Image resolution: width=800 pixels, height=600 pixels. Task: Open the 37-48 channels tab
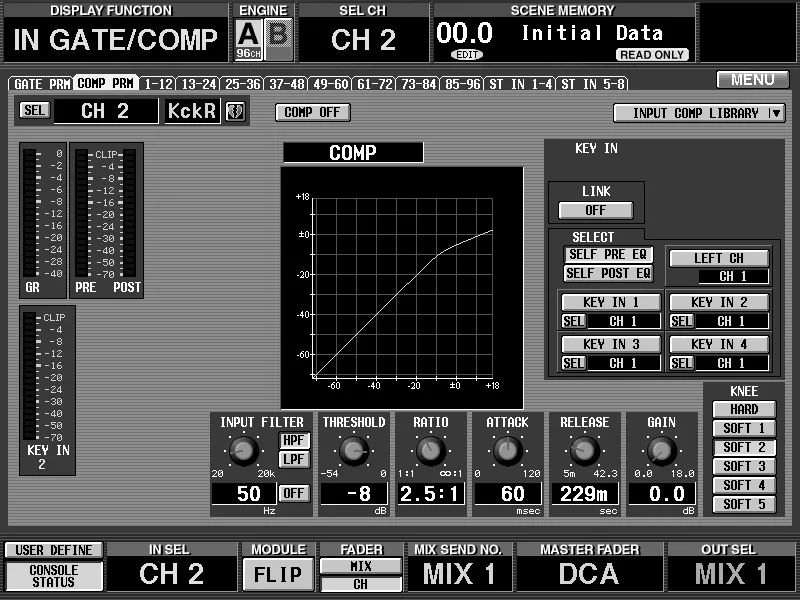click(287, 84)
